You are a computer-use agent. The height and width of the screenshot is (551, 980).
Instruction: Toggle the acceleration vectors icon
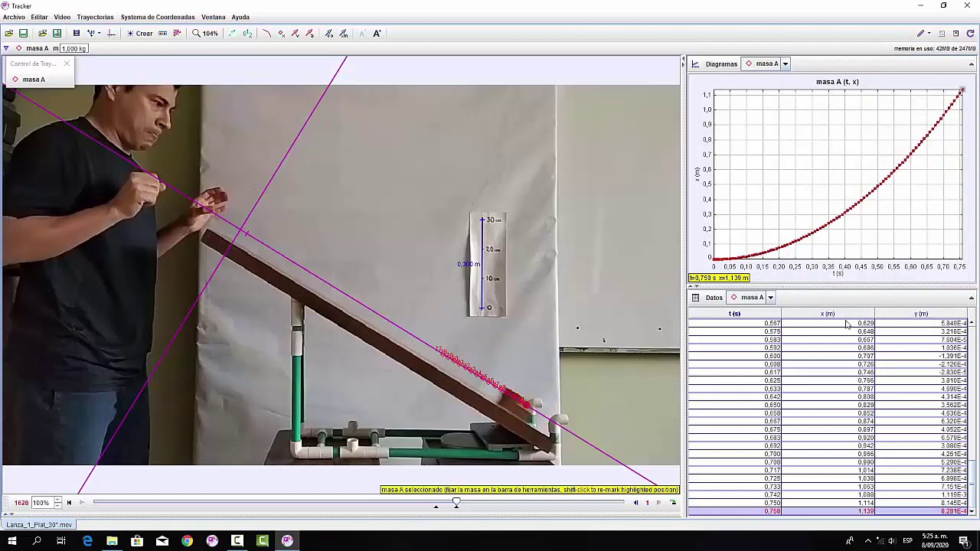point(309,34)
